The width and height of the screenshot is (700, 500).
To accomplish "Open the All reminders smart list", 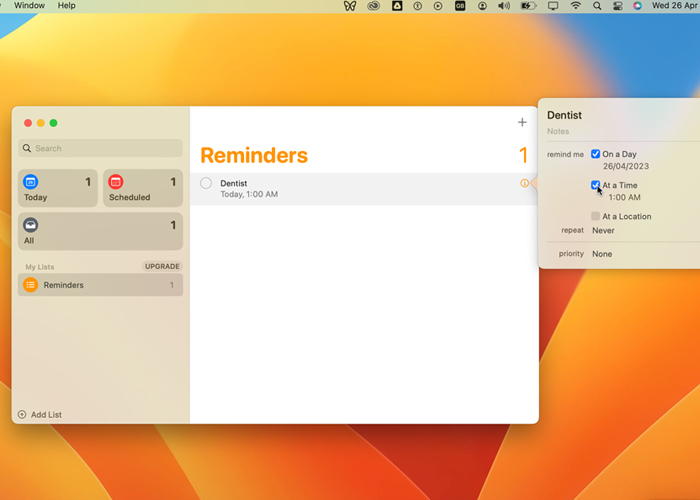I will click(100, 231).
